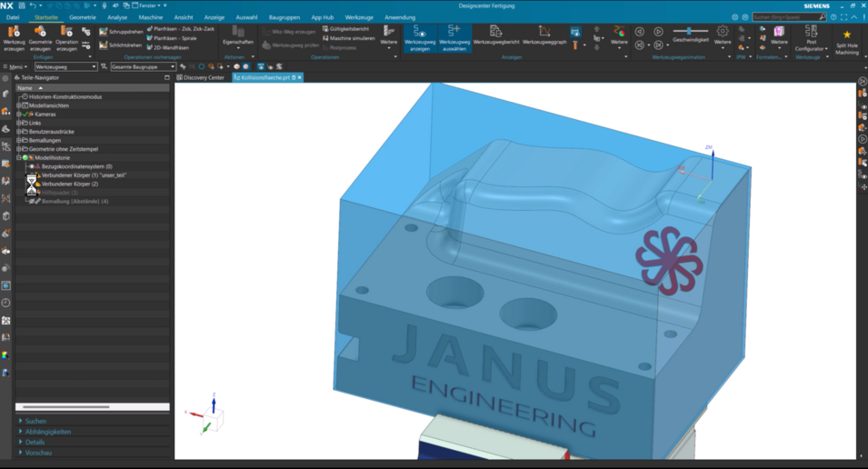Toggle Werkzeugweg auswählen
The image size is (868, 469).
point(454,37)
